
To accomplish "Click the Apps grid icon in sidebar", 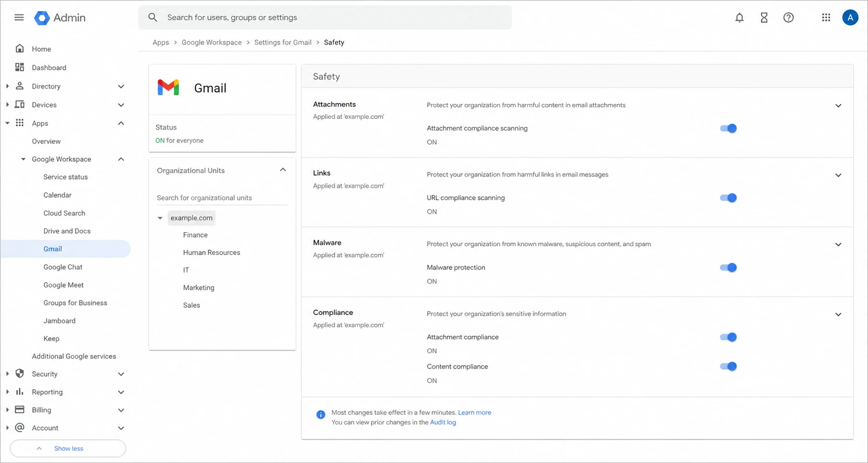I will click(x=20, y=123).
